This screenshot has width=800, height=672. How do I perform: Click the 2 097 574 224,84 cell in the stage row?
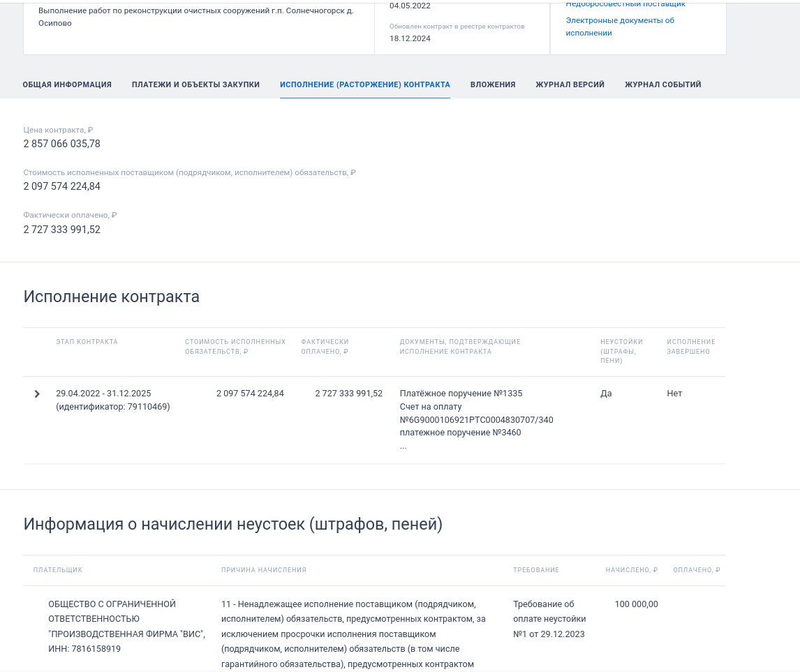250,393
